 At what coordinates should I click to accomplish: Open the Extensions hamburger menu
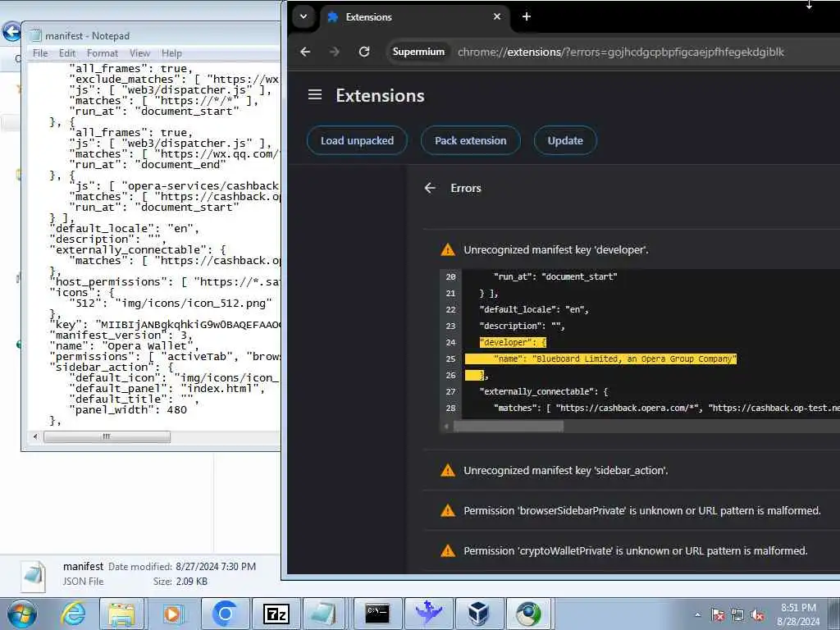[315, 95]
